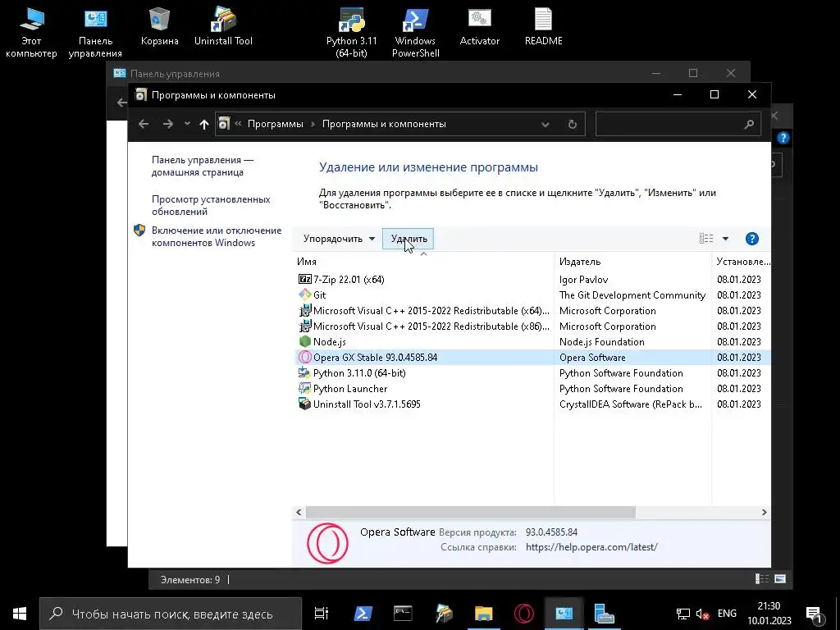Image resolution: width=840 pixels, height=630 pixels.
Task: Open the 'Этот компьютер' desktop icon
Action: 31,32
